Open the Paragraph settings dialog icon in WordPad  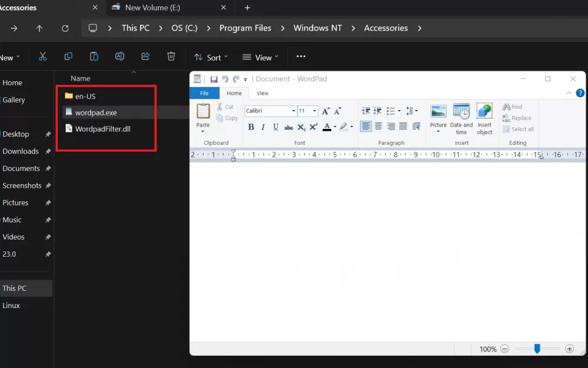point(416,127)
